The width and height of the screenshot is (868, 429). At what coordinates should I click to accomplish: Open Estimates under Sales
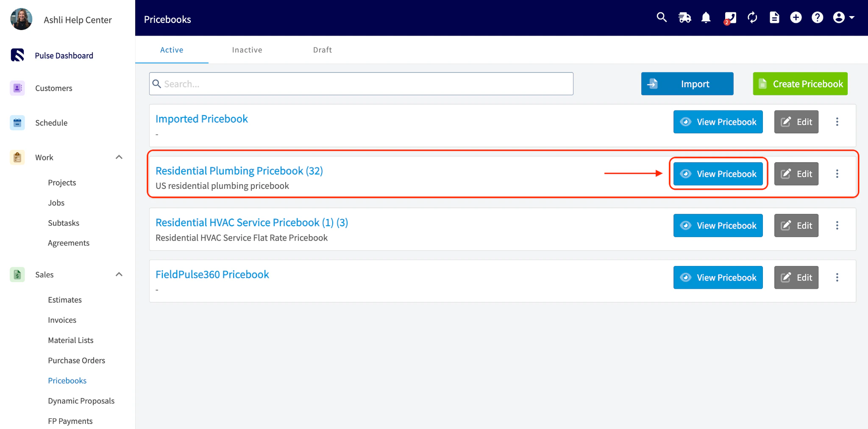[65, 300]
